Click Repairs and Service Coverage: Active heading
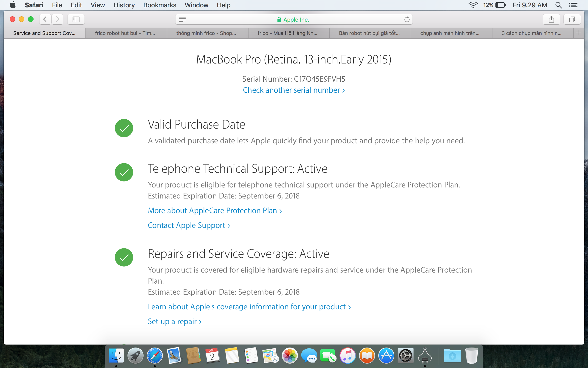The height and width of the screenshot is (368, 588). (x=239, y=254)
